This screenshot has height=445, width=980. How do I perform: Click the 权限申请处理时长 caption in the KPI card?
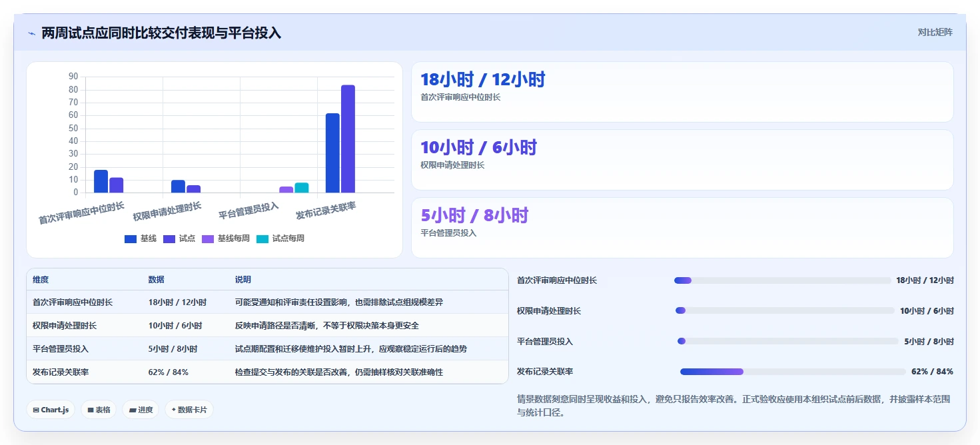(452, 165)
